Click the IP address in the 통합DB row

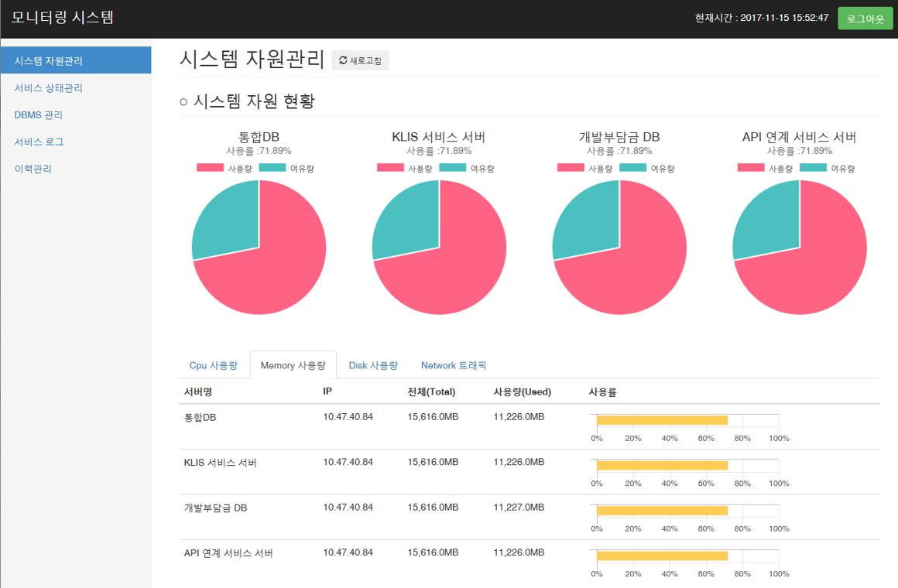pos(348,417)
